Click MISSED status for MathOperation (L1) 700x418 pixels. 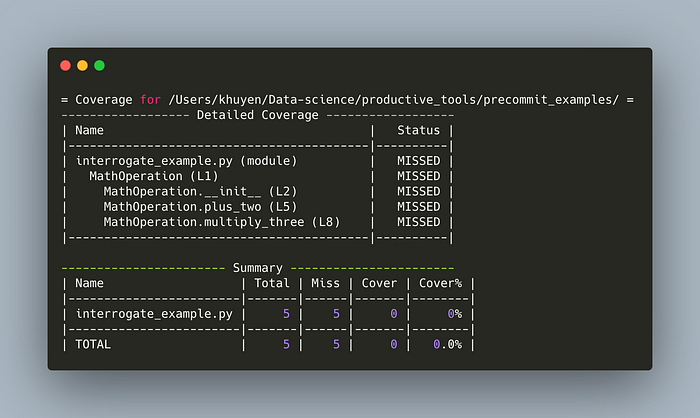[x=418, y=176]
